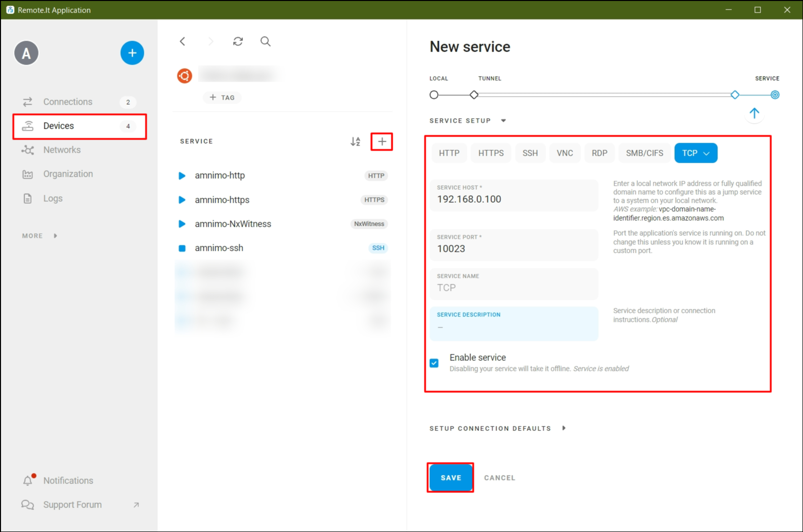Uncheck the Enable service checkbox
The height and width of the screenshot is (532, 803).
pos(434,363)
